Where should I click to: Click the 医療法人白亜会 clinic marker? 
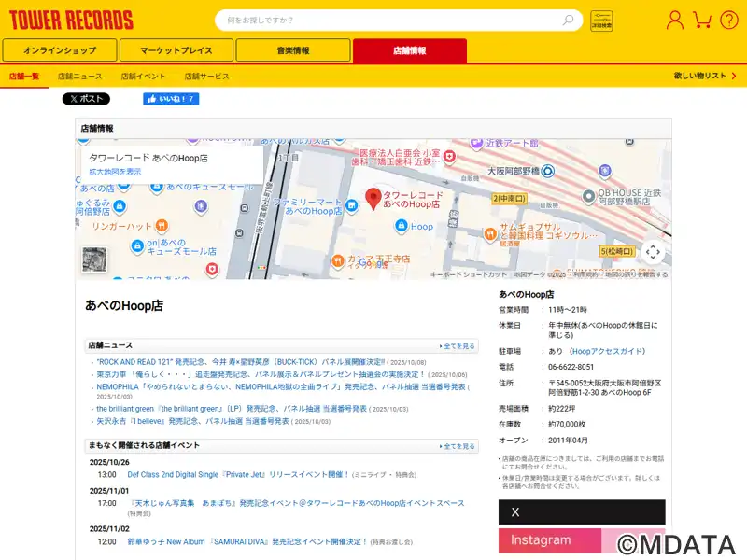tap(449, 156)
